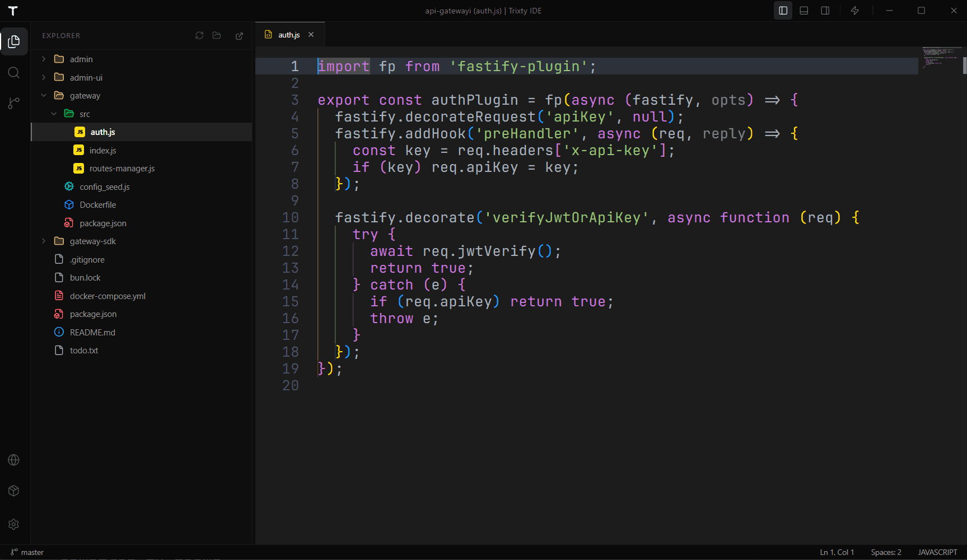The height and width of the screenshot is (560, 967).
Task: Click the info icon beside README.md
Action: (59, 332)
